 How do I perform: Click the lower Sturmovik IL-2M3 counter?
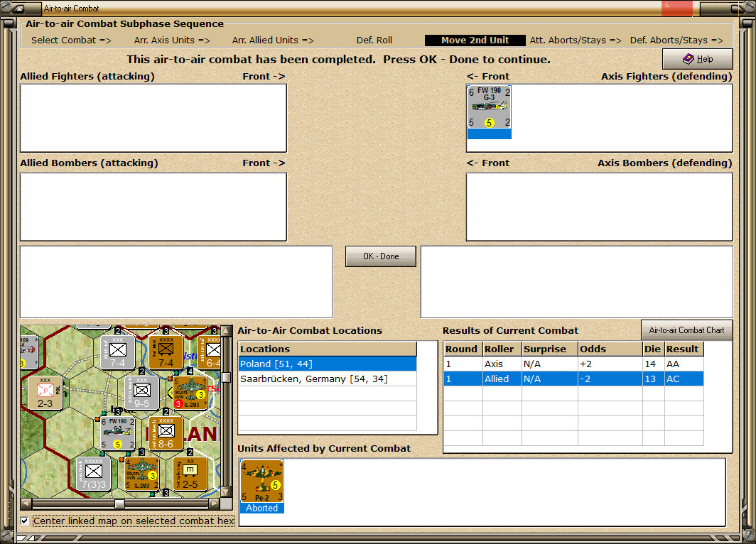pyautogui.click(x=142, y=474)
